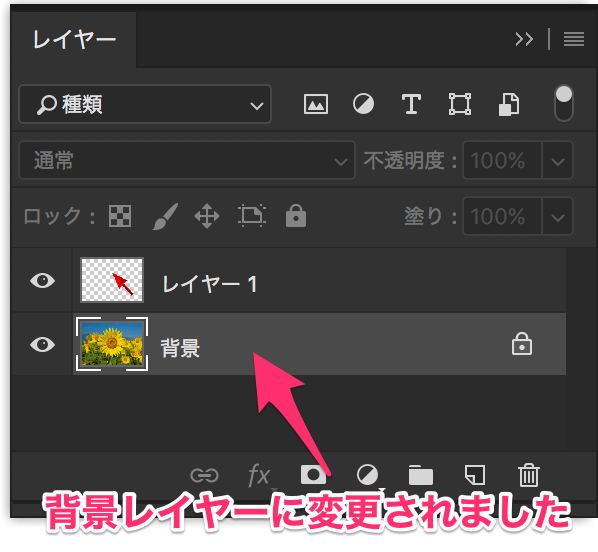
Task: Lock position move arrows icon
Action: [207, 216]
